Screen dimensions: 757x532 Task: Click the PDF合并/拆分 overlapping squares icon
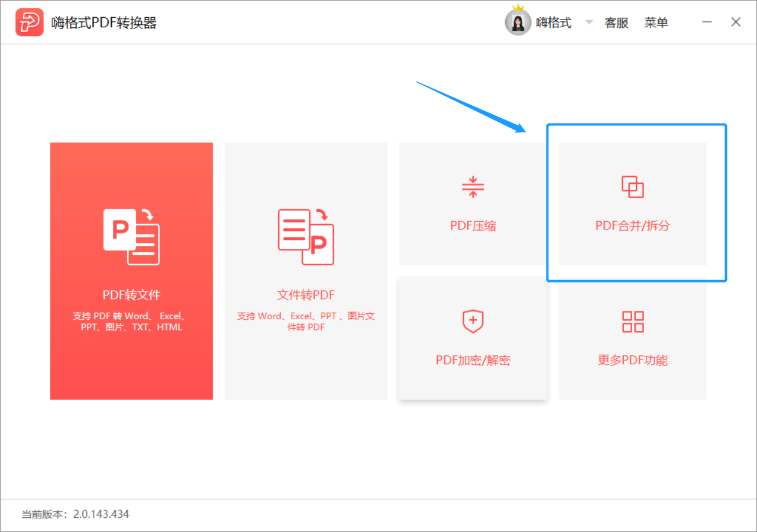coord(632,187)
